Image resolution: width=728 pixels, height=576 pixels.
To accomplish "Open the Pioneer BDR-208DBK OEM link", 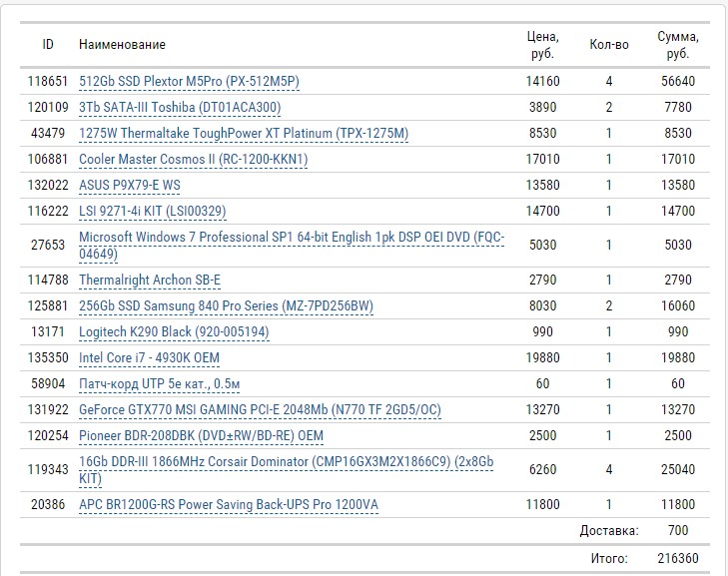I will coord(201,436).
